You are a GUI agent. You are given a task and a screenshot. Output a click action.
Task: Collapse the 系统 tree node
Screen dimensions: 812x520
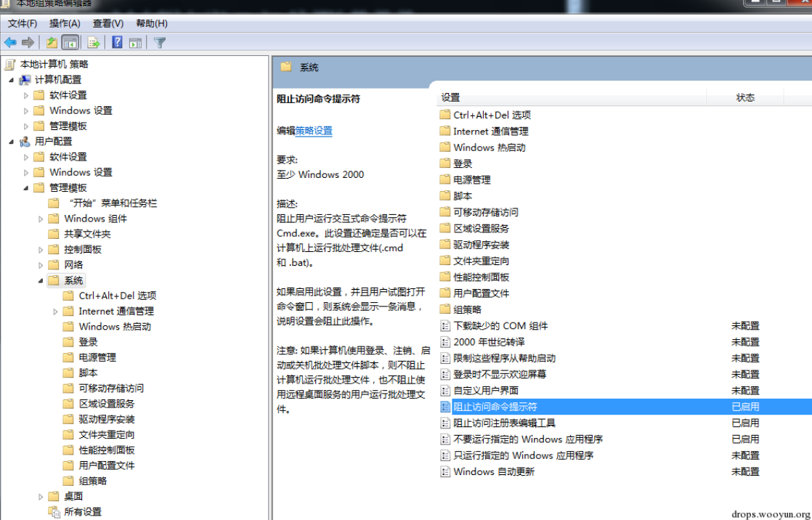(41, 280)
